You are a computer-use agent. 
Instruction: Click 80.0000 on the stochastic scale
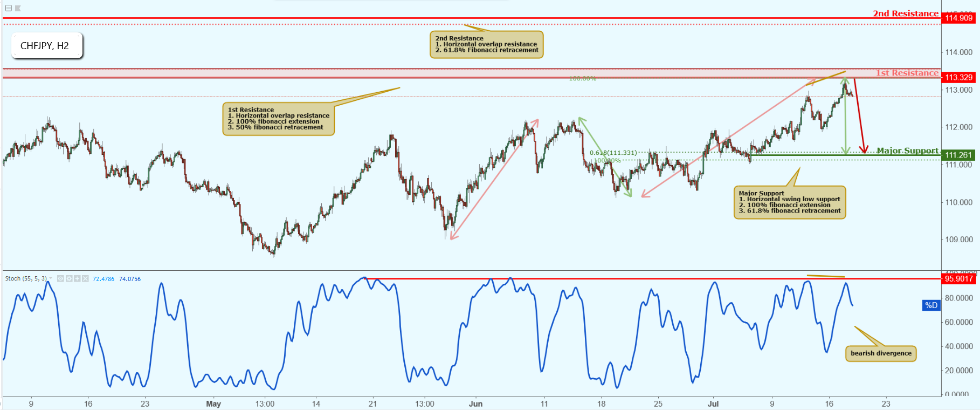click(x=959, y=298)
